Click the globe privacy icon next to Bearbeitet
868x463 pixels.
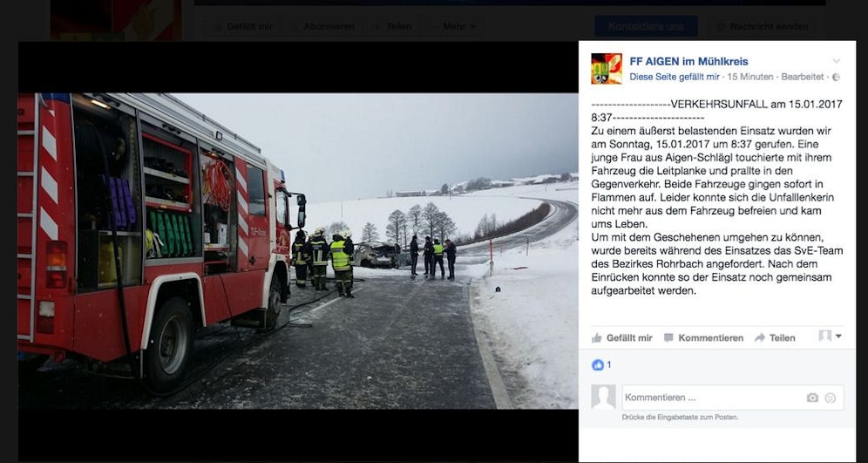point(836,77)
